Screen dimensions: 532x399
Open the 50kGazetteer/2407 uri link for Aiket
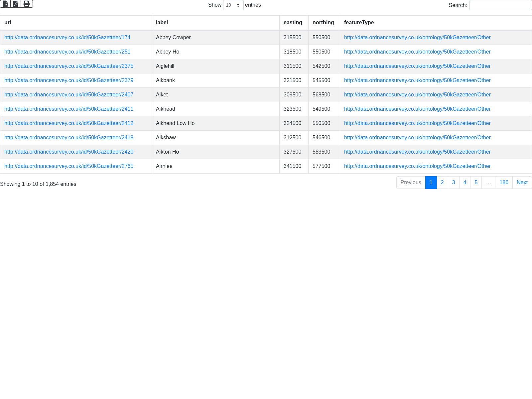pos(68,95)
